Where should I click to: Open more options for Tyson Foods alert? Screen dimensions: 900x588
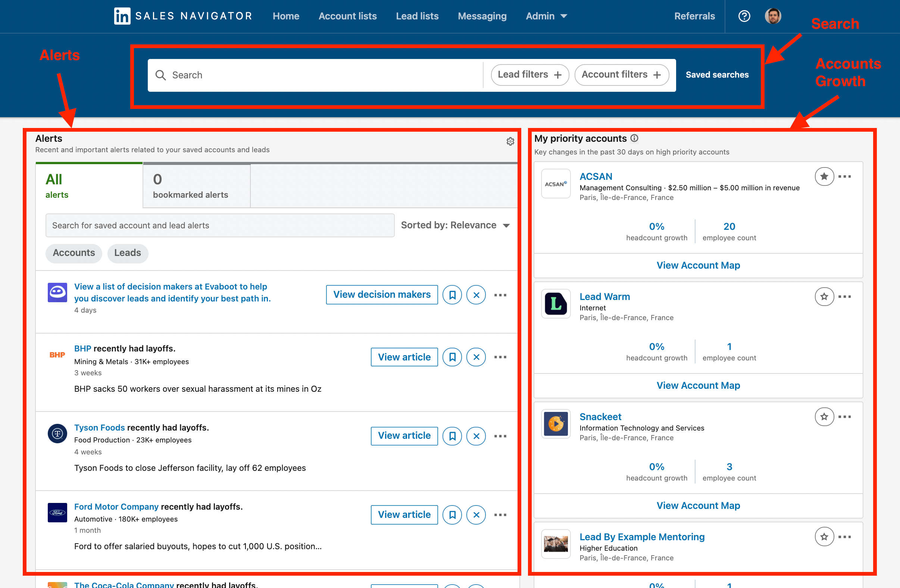tap(500, 436)
